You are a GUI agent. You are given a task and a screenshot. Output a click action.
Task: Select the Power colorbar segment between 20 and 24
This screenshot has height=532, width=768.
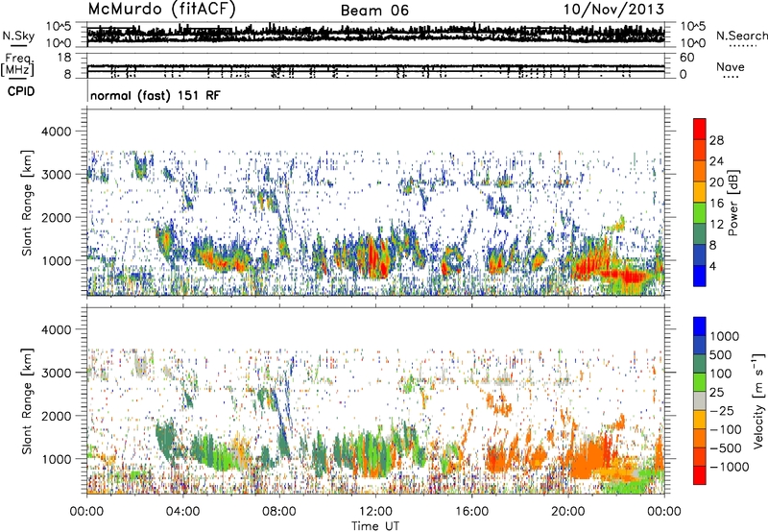pyautogui.click(x=700, y=172)
